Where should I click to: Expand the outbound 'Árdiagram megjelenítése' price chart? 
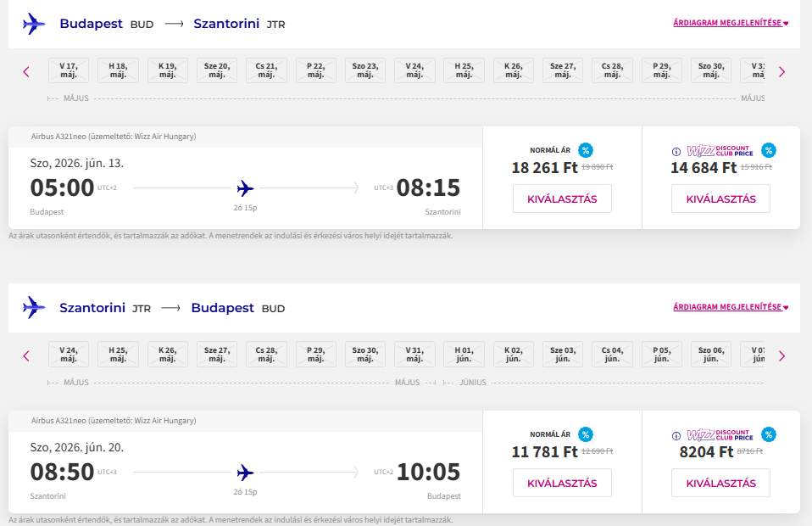731,24
